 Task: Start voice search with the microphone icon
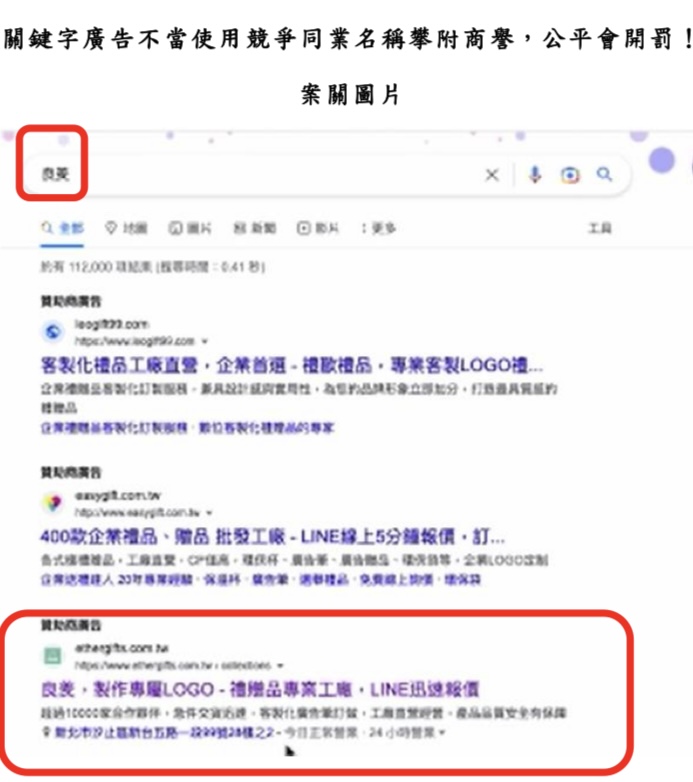(535, 175)
